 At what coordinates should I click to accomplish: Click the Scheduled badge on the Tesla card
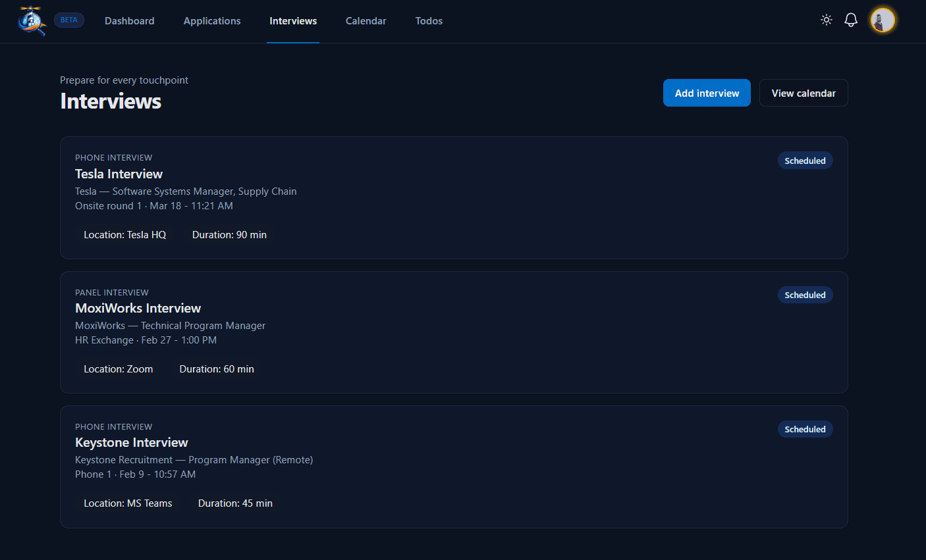805,161
